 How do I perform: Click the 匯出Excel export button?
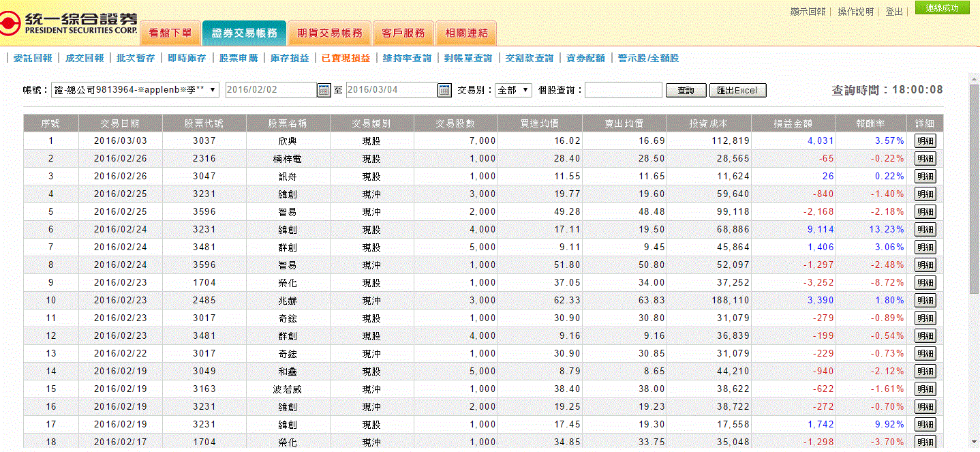737,91
